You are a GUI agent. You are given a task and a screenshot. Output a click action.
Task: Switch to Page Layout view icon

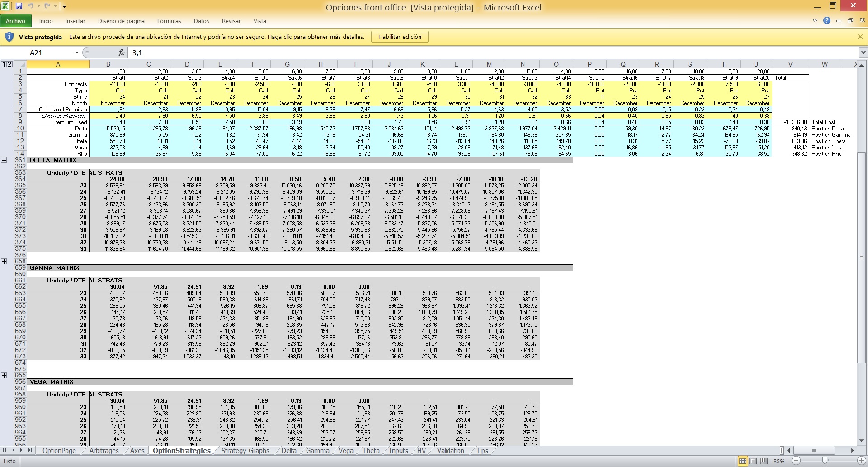(753, 461)
